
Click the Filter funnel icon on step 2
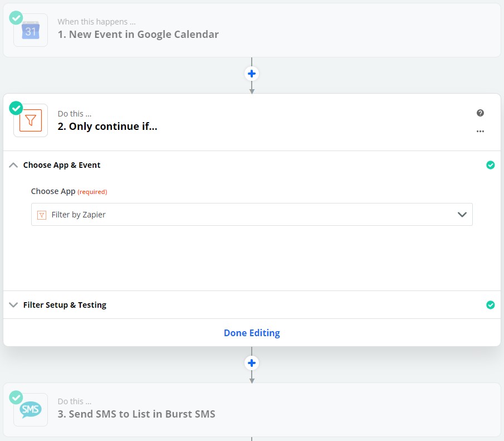(x=31, y=120)
